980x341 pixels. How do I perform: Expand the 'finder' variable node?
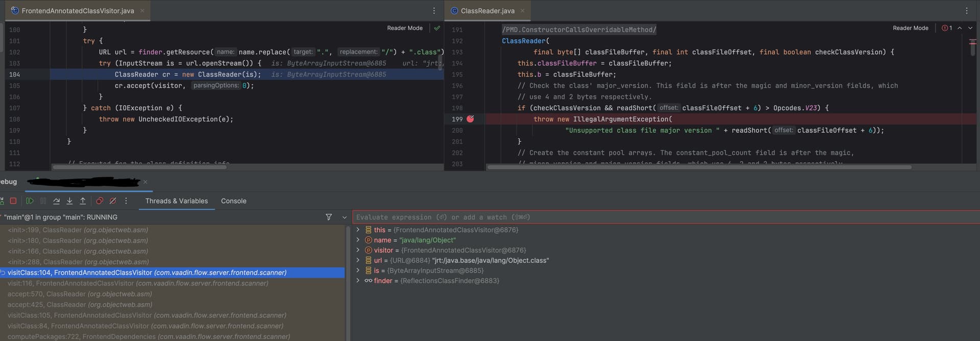358,281
